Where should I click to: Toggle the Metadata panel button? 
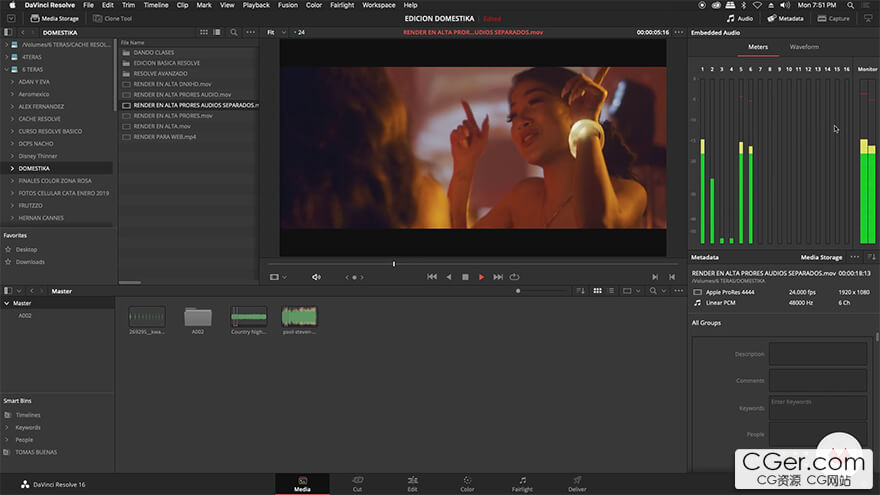coord(785,19)
